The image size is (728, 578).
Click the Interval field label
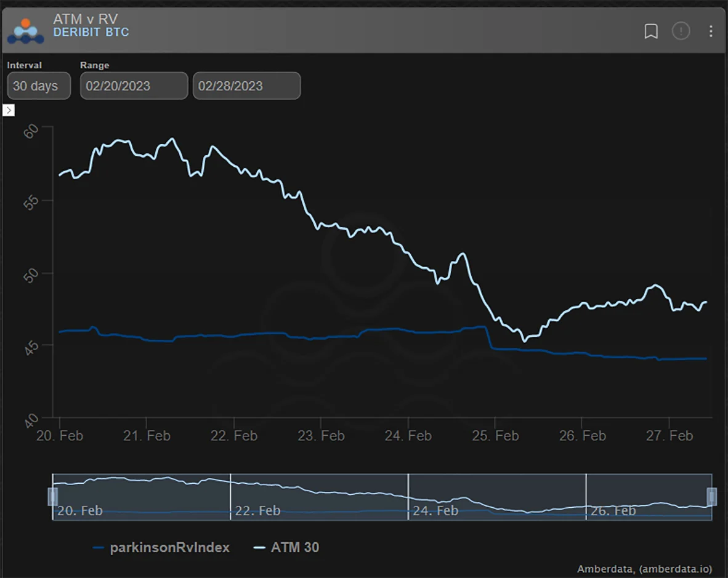pyautogui.click(x=24, y=65)
